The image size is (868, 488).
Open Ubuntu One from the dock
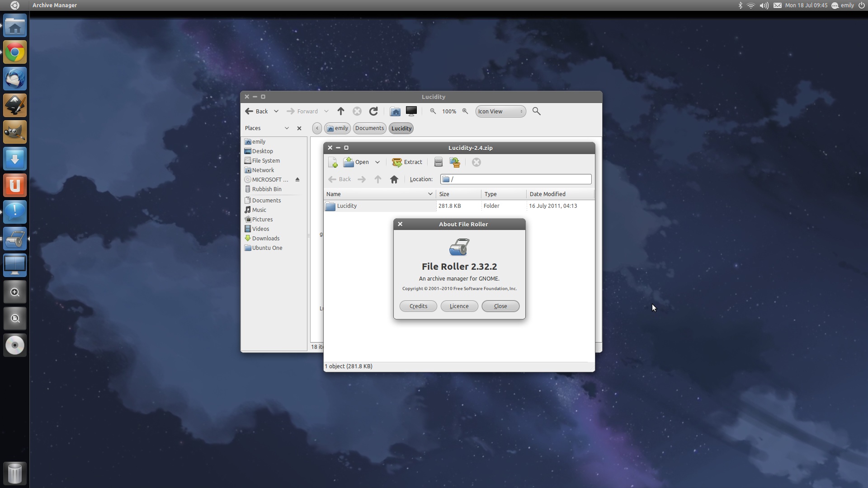click(15, 186)
